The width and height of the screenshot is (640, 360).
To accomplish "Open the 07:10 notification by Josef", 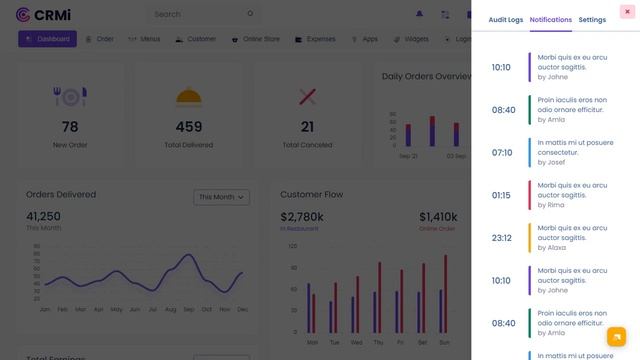I will 554,152.
